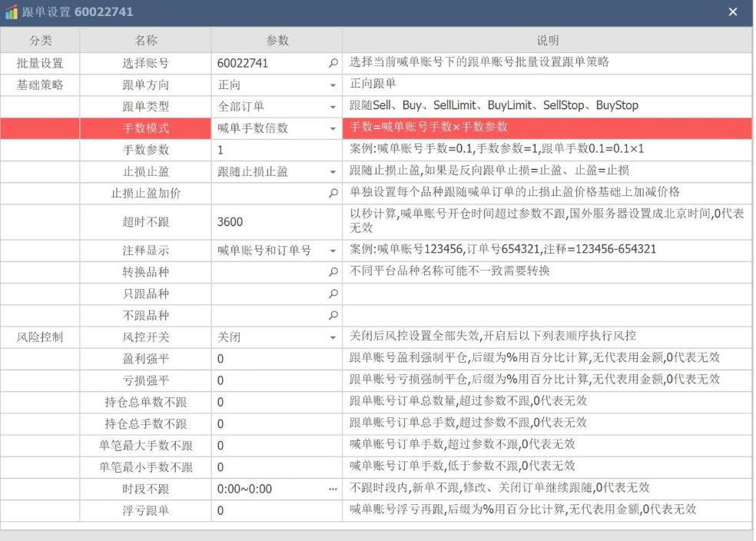Viewport: 756px width, 541px height.
Task: Click search icon in 不跟品种 row
Action: tap(333, 315)
